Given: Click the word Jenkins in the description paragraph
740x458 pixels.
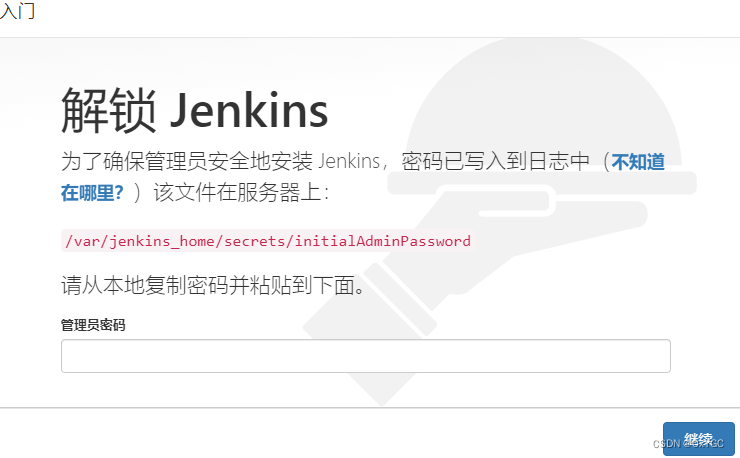Looking at the screenshot, I should pos(349,161).
